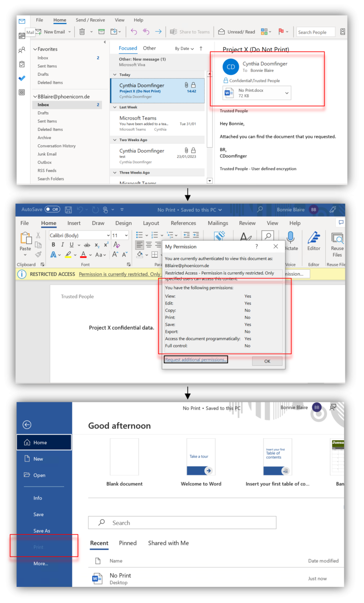Viewport: 364px width, 603px height.
Task: Click Request additional permissions link
Action: 195,360
